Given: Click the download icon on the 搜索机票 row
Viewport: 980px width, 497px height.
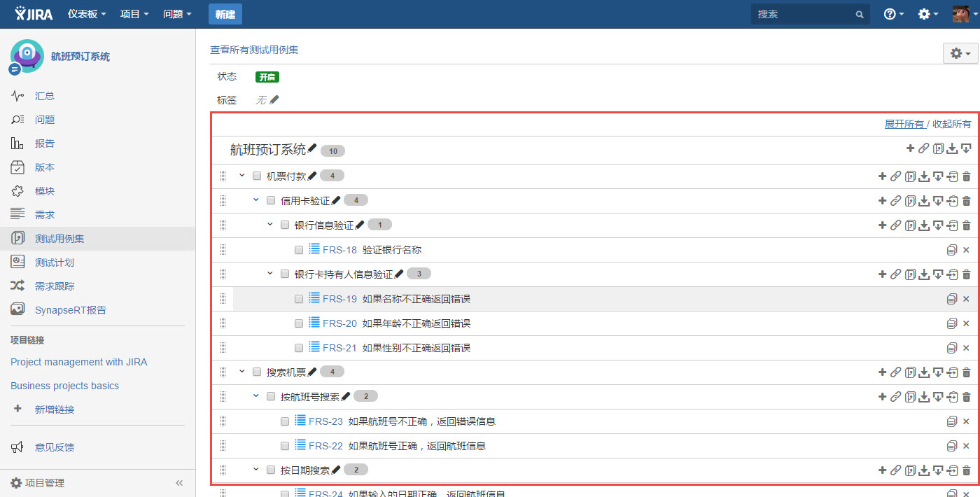Looking at the screenshot, I should tap(924, 372).
